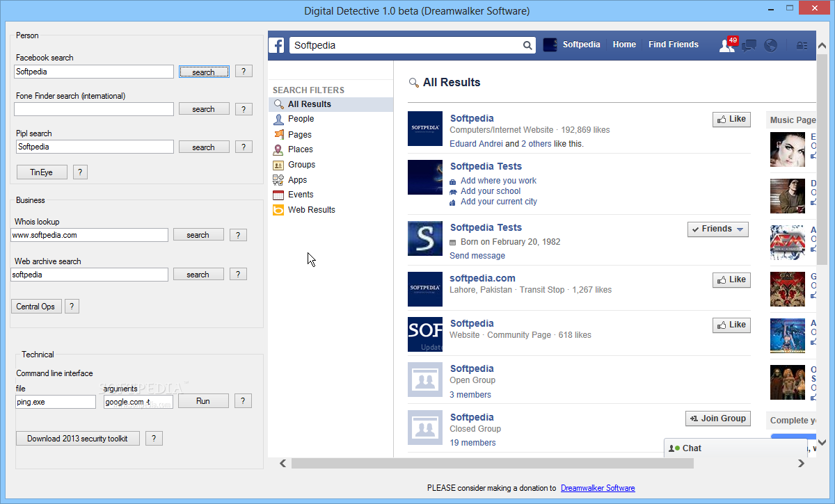Open 19 members link
Image resolution: width=835 pixels, height=504 pixels.
(x=472, y=443)
